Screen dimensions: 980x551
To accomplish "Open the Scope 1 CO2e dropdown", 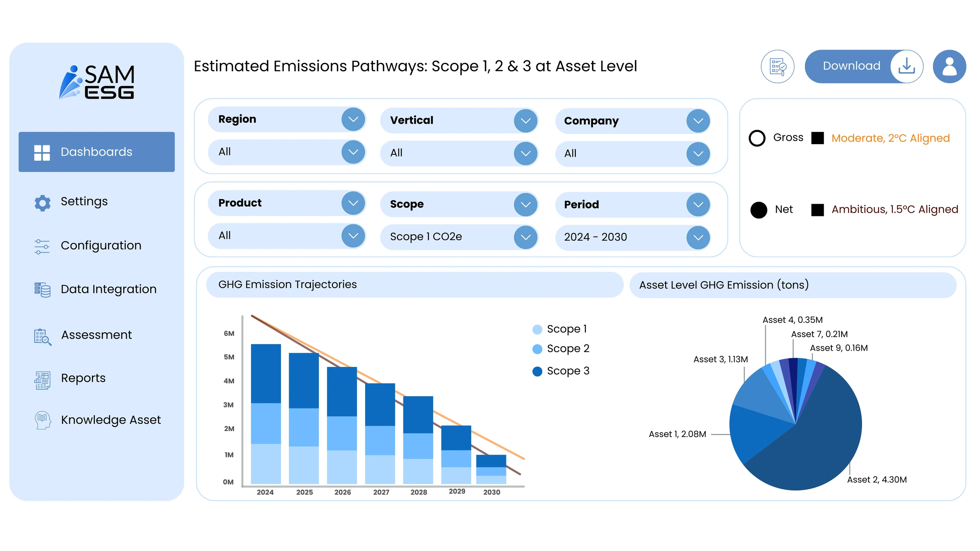I will point(526,237).
